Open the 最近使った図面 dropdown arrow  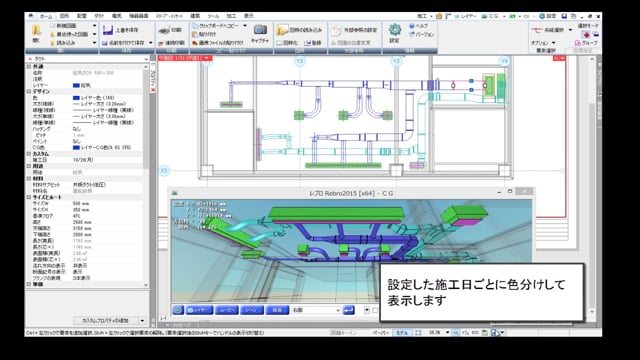pyautogui.click(x=94, y=35)
